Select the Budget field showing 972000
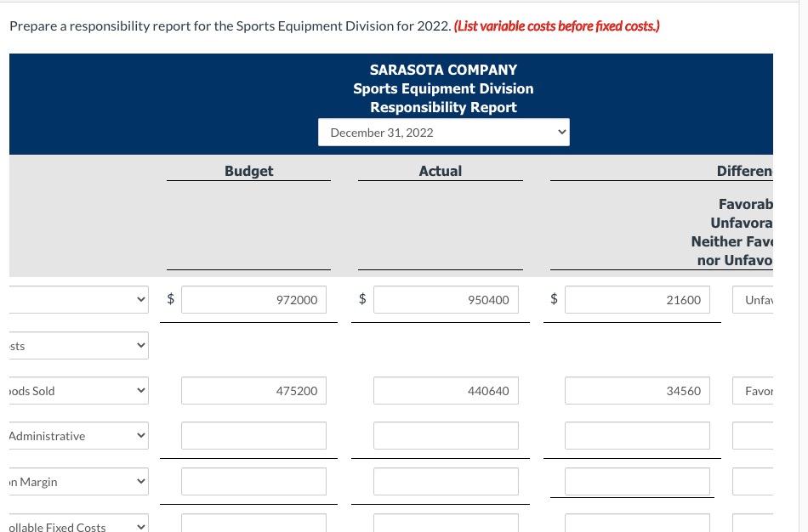Viewport: 808px width, 532px height. tap(253, 300)
